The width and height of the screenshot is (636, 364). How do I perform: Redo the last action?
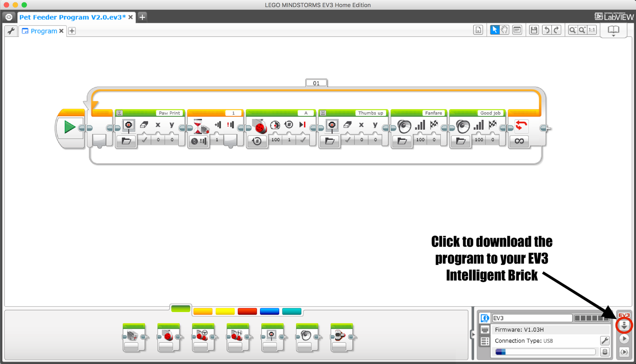click(556, 30)
